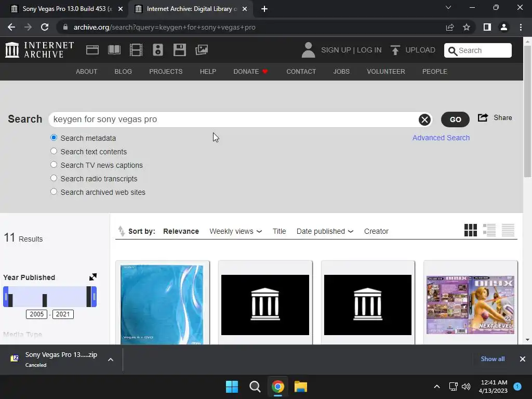Viewport: 532px width, 399px height.
Task: Close the downloads bar
Action: click(x=523, y=359)
